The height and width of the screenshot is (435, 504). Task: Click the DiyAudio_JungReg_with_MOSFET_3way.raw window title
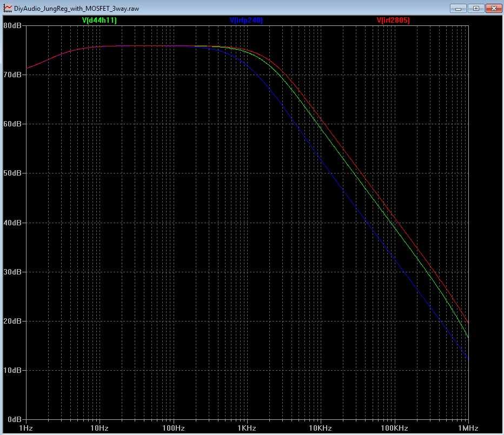pos(76,9)
